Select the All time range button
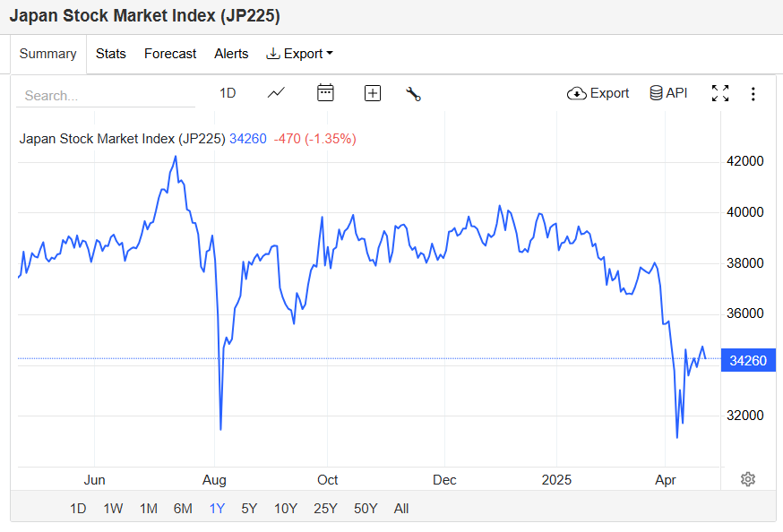This screenshot has height=532, width=783. (401, 509)
